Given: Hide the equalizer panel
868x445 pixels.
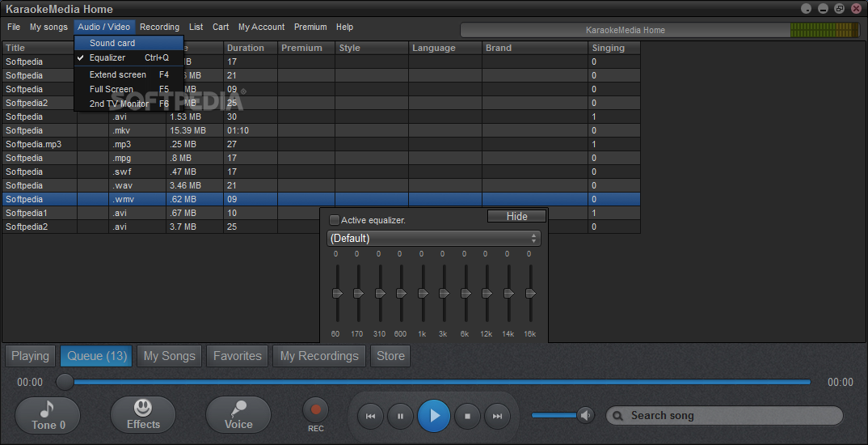Looking at the screenshot, I should [x=516, y=216].
